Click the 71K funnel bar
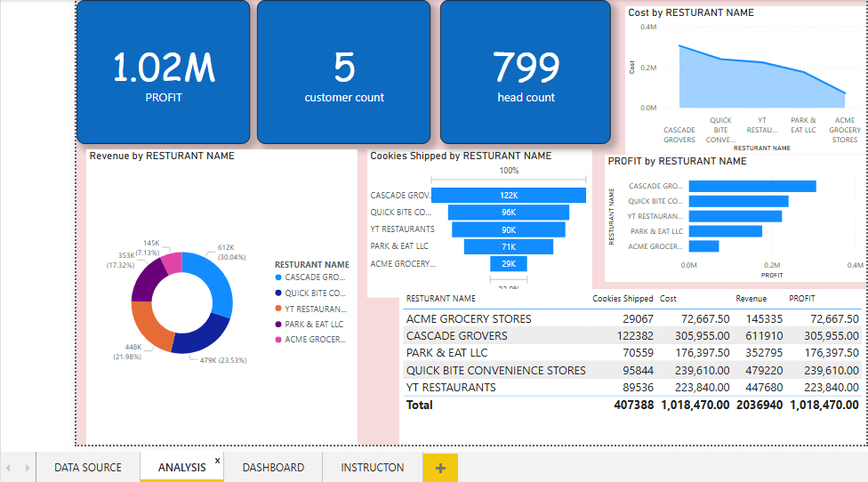Viewport: 868px width, 482px height. click(508, 247)
